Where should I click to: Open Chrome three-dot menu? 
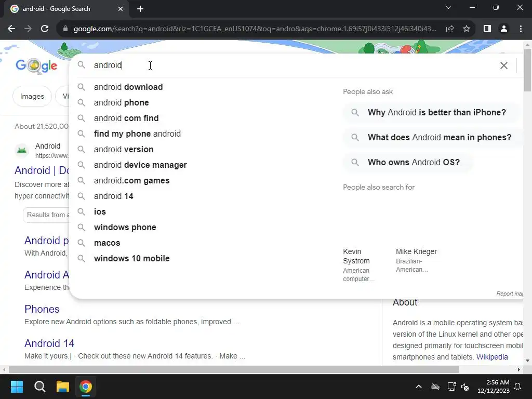coord(521,29)
